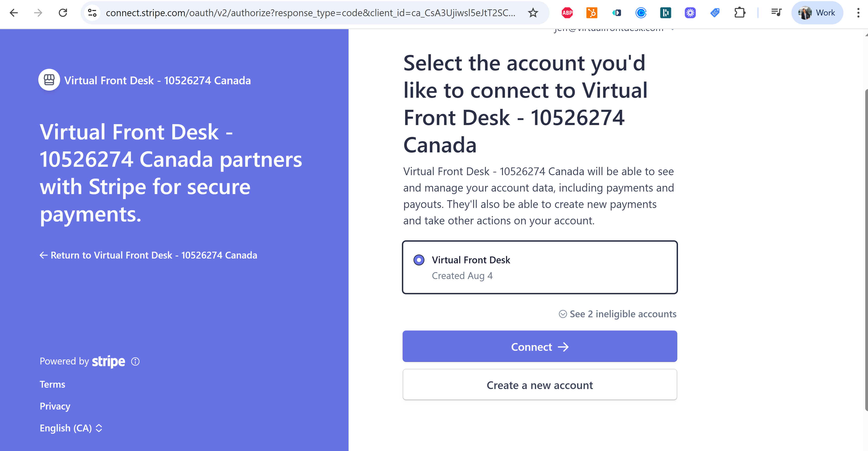Click the Virtual Front Desk store logo icon
This screenshot has height=451, width=868.
pos(49,80)
